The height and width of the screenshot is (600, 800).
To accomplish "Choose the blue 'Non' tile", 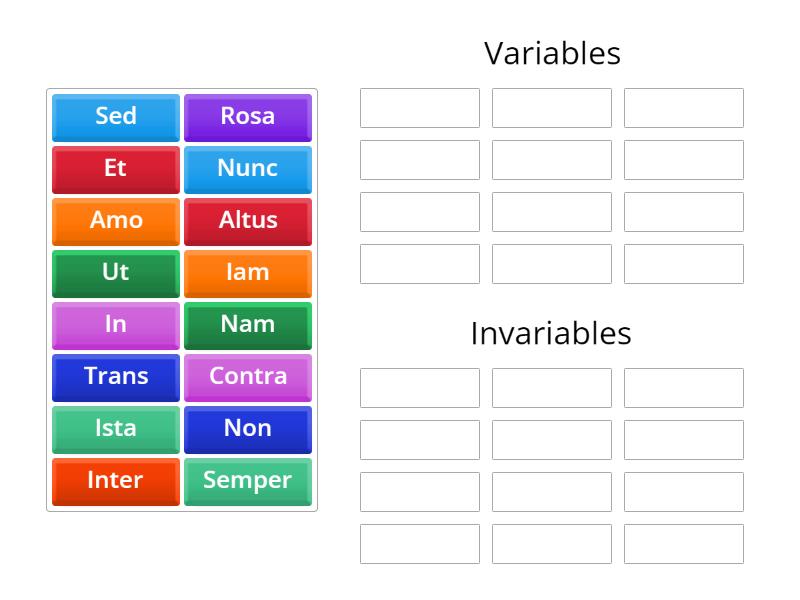I will click(x=248, y=429).
